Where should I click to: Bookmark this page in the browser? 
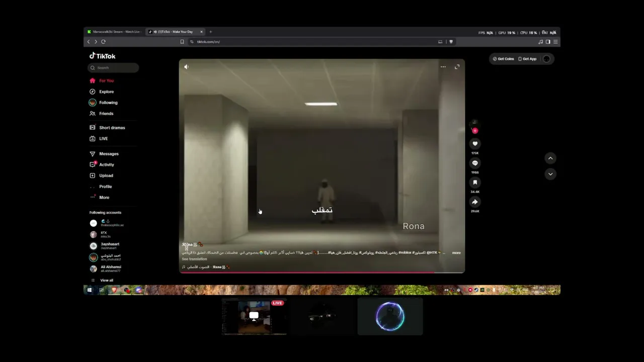pyautogui.click(x=182, y=42)
